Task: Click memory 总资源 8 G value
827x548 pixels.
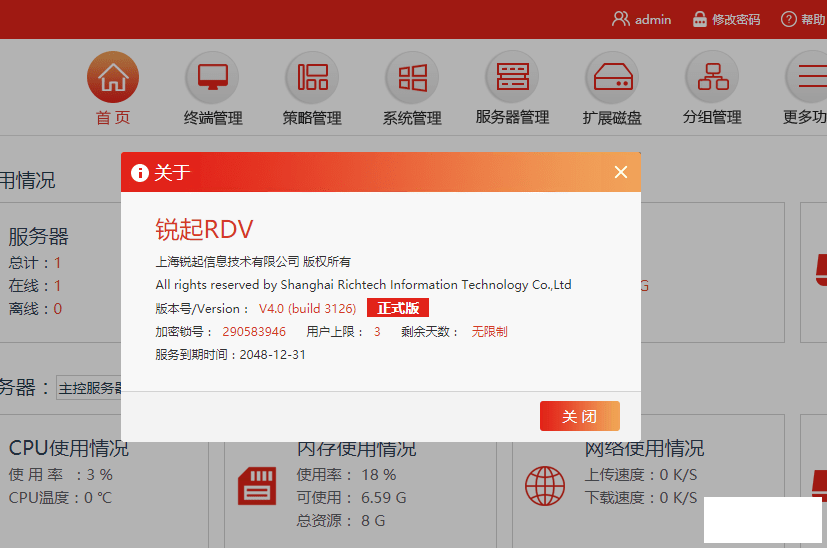Action: 373,521
